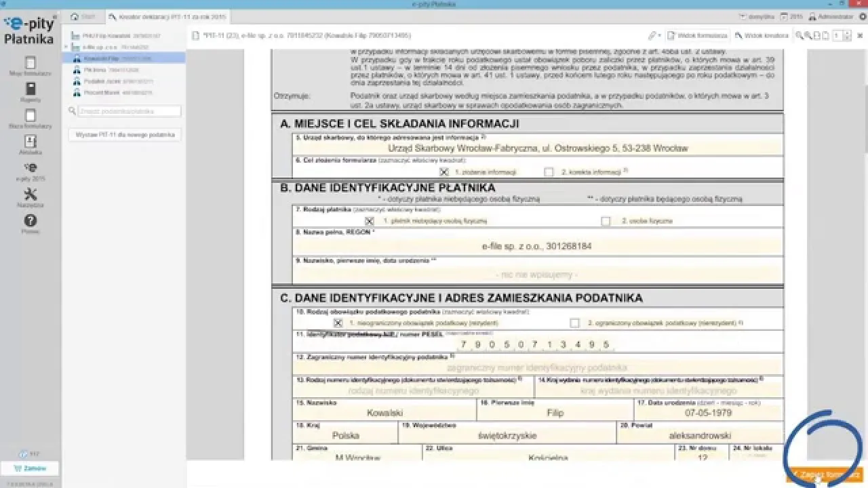Open the Raporty section

(x=31, y=92)
